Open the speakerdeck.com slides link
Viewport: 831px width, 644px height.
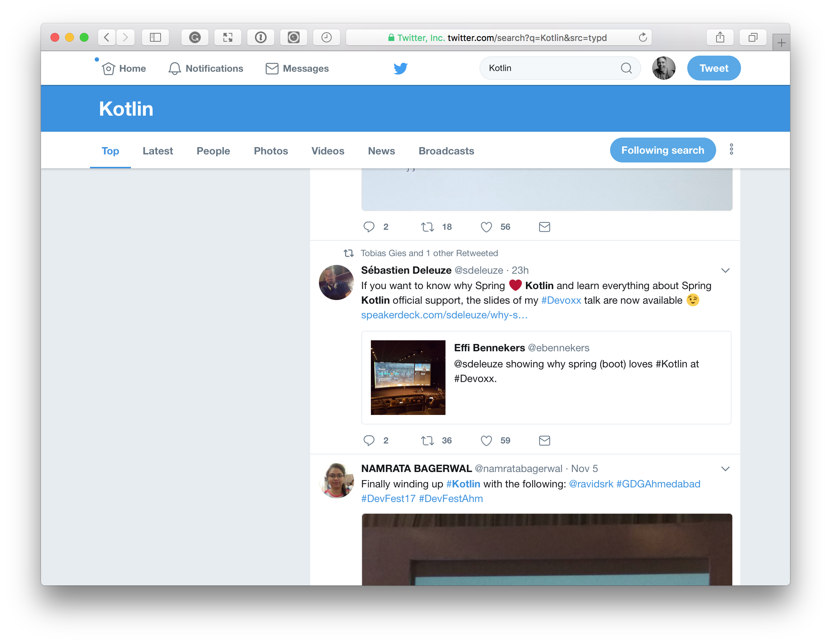(444, 315)
